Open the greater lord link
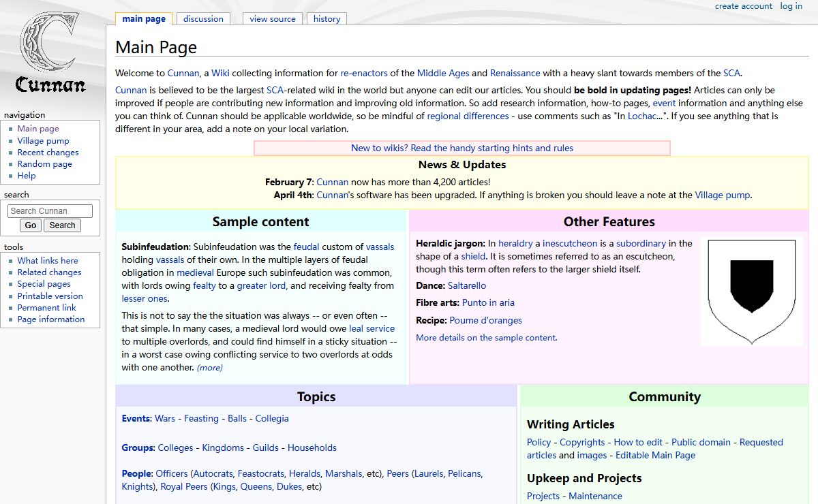Viewport: 818px width, 504px height. tap(261, 286)
